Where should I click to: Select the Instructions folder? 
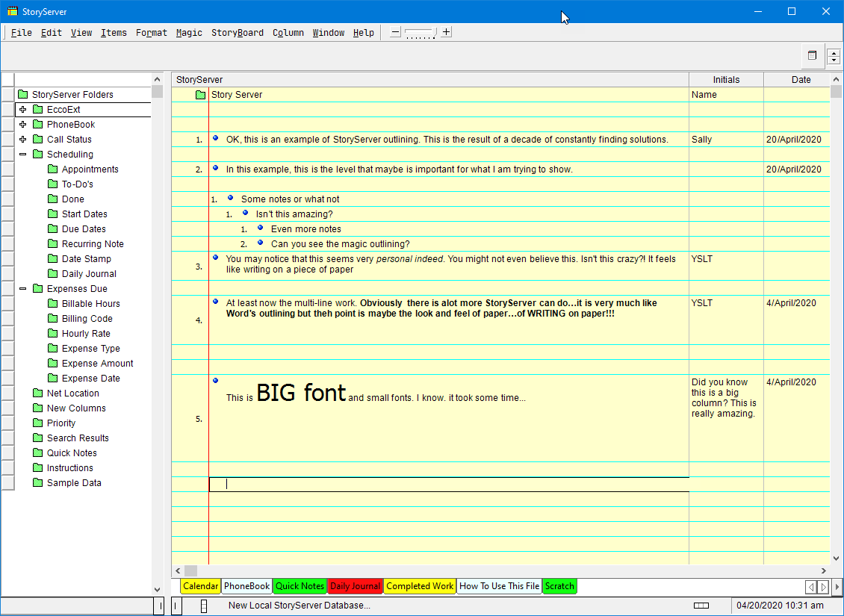pos(70,468)
